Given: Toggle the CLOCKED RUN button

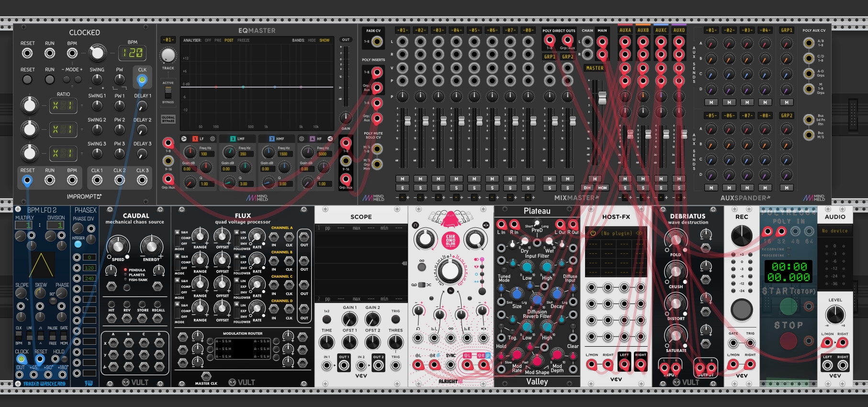Looking at the screenshot, I should (x=50, y=79).
